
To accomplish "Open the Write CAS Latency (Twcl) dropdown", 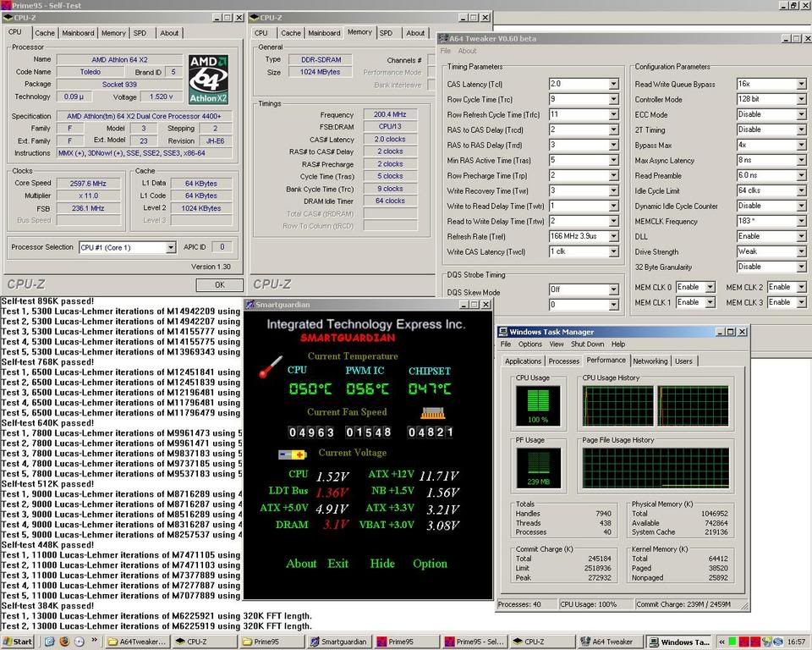I will [x=614, y=252].
